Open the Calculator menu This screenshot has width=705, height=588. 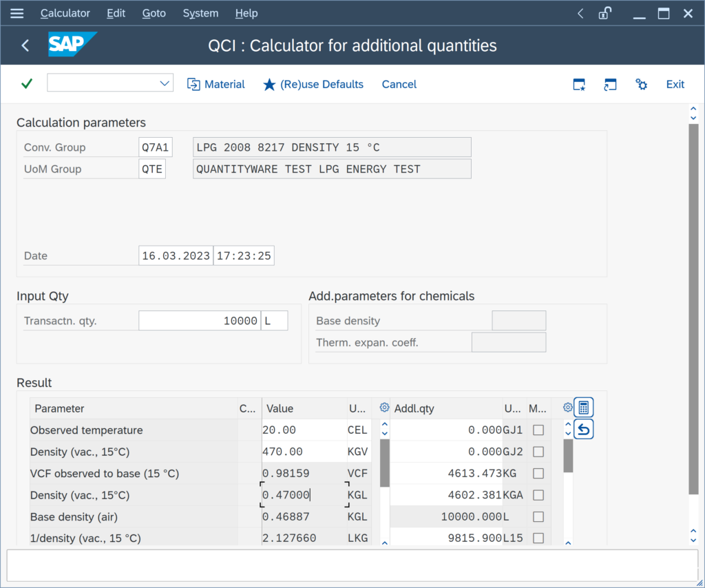click(65, 14)
